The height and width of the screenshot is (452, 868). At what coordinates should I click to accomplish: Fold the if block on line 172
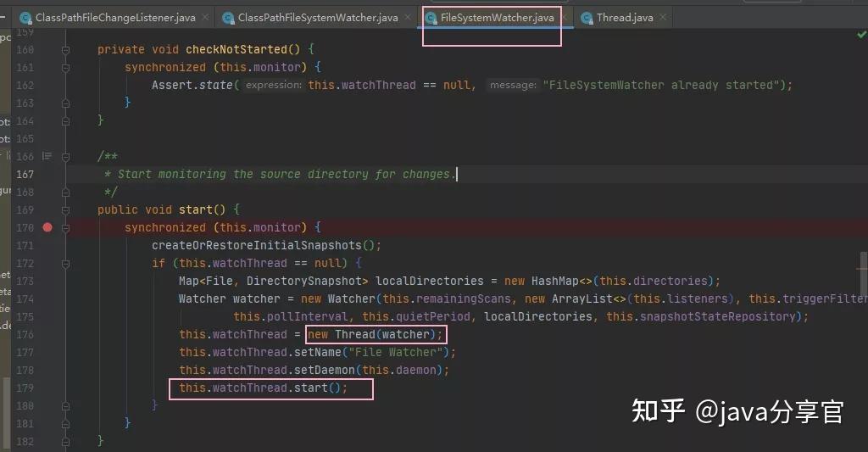pos(65,264)
